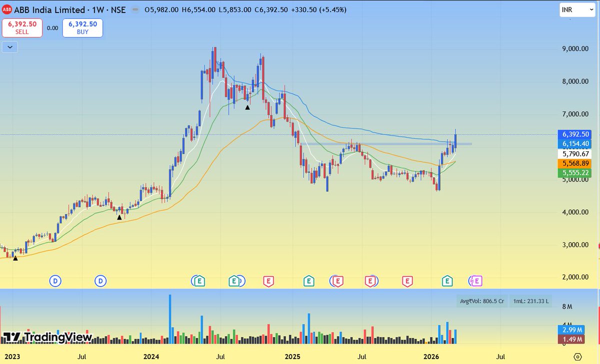Click the 8,000.00 price axis label
This screenshot has height=364, width=600.
coord(576,81)
